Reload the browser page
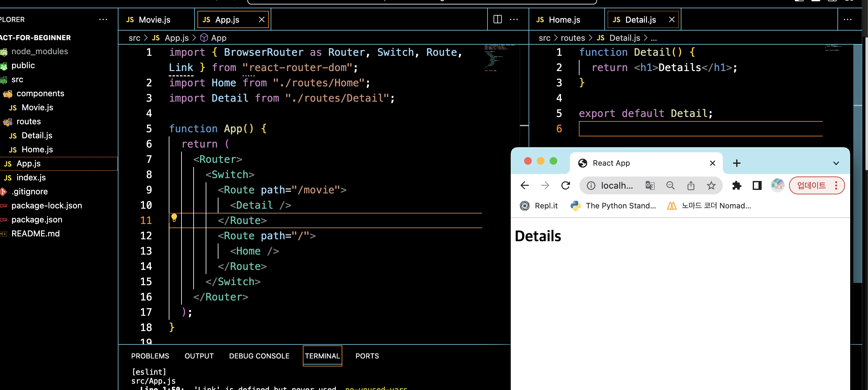The height and width of the screenshot is (390, 868). (x=566, y=185)
